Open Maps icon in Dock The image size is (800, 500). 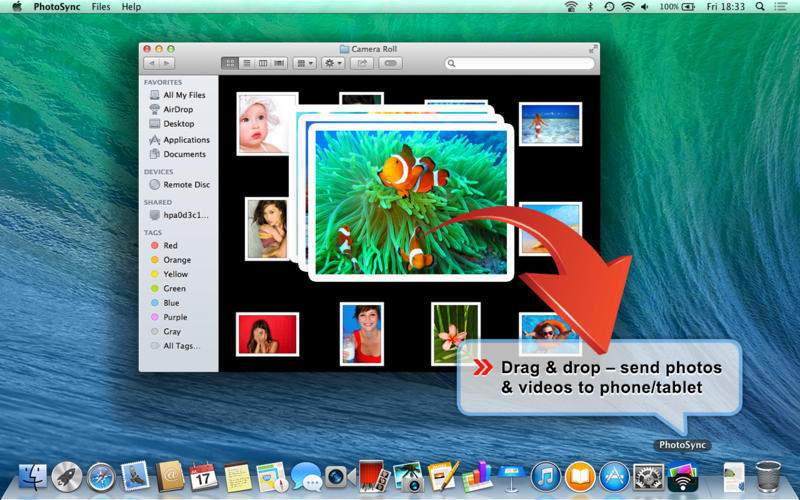point(272,477)
